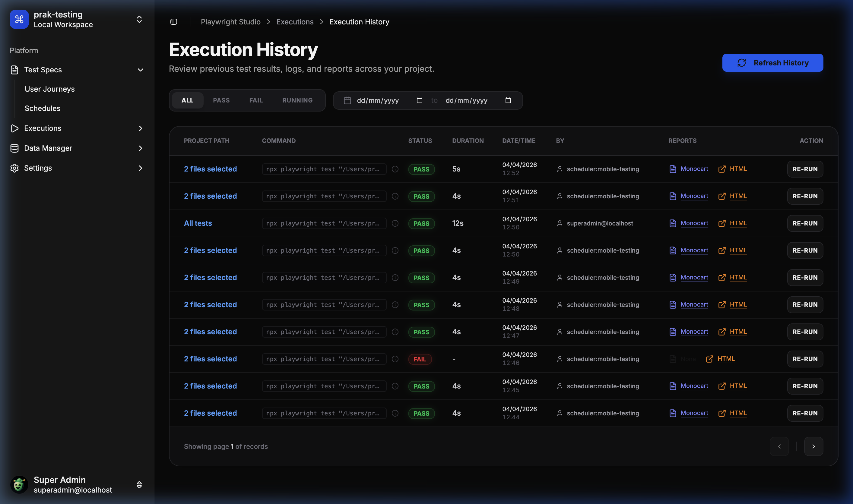Show command info for failed 12:46 run
The image size is (853, 504).
[395, 359]
